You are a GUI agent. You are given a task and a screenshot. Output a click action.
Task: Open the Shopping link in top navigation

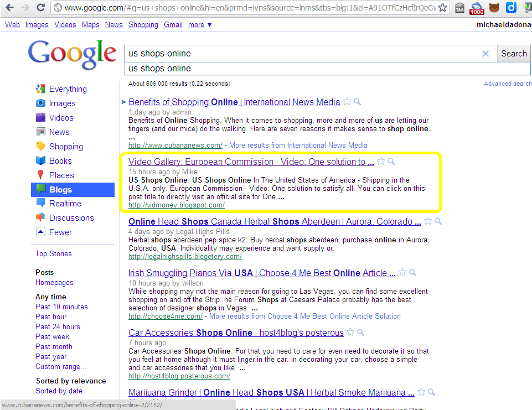143,25
